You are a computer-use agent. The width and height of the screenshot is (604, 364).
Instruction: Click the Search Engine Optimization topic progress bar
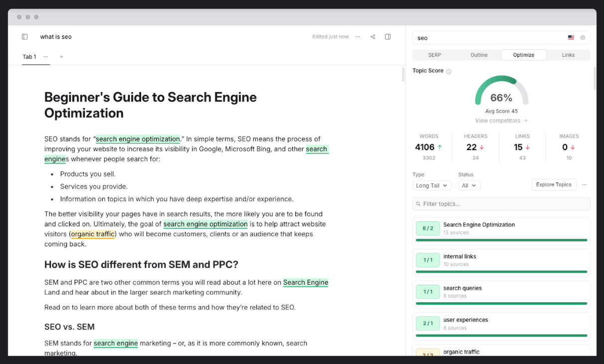[x=501, y=240]
